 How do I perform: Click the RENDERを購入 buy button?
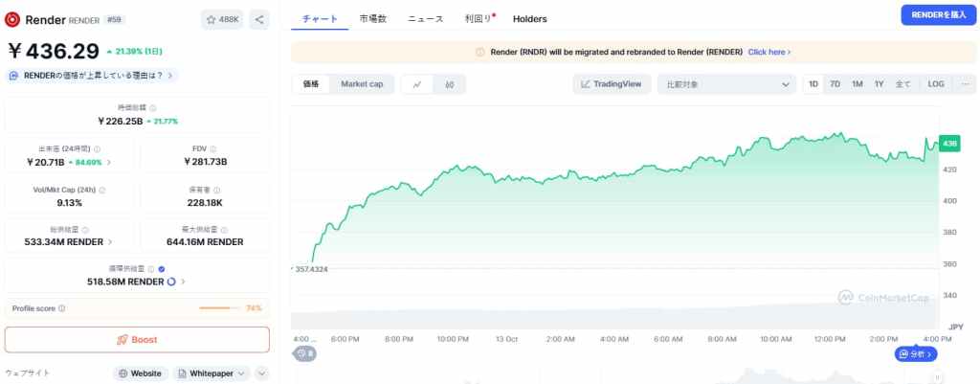[x=936, y=15]
